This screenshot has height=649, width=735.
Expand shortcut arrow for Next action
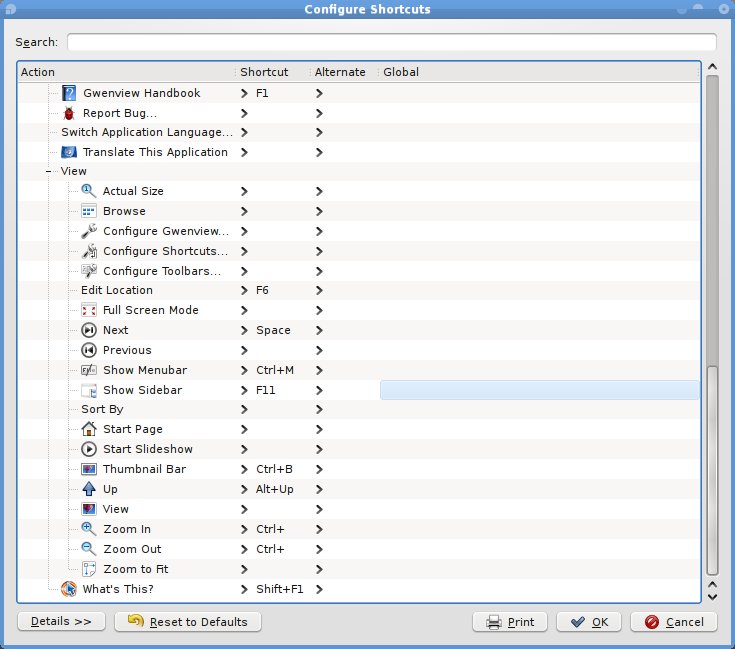(x=245, y=330)
